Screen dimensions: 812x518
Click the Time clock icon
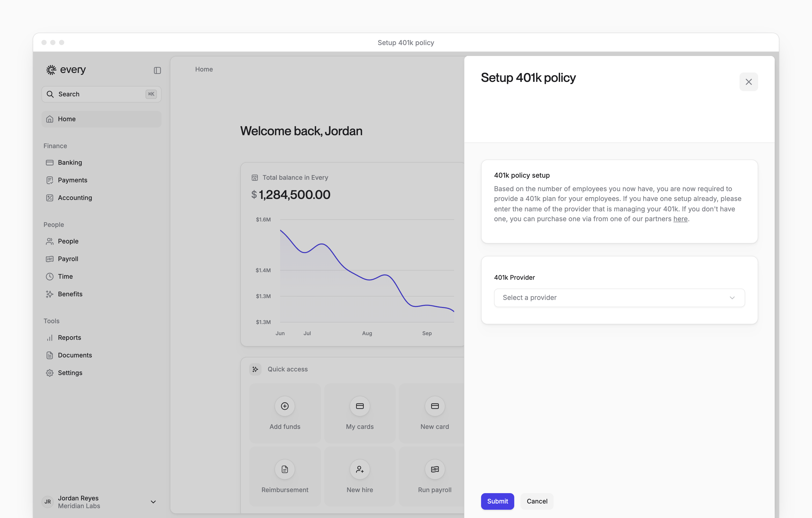tap(49, 276)
